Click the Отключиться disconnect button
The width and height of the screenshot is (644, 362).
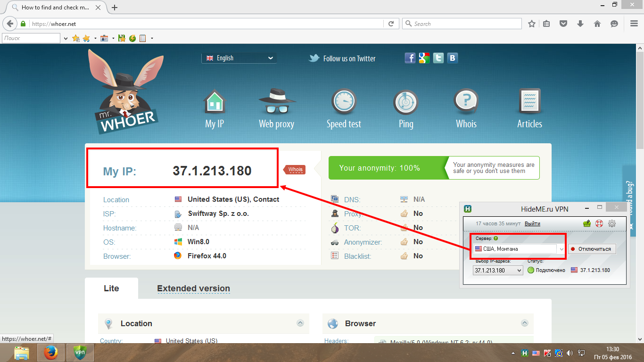tap(592, 249)
